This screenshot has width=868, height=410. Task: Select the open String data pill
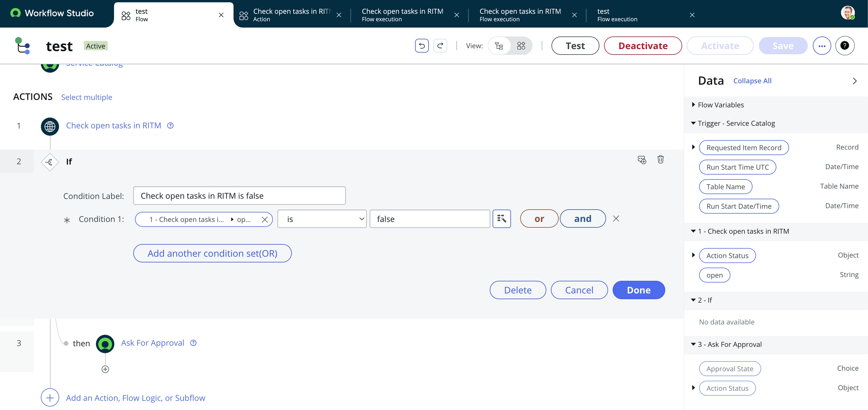coord(714,275)
